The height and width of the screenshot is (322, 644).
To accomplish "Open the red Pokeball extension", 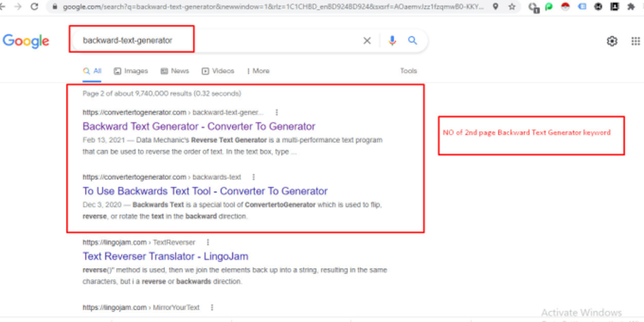I will tap(565, 7).
